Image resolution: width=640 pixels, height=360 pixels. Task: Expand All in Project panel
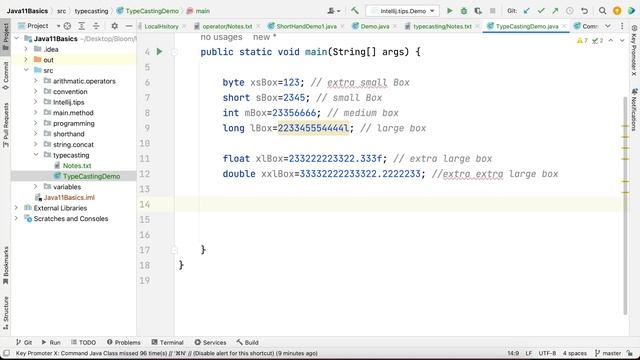82,26
